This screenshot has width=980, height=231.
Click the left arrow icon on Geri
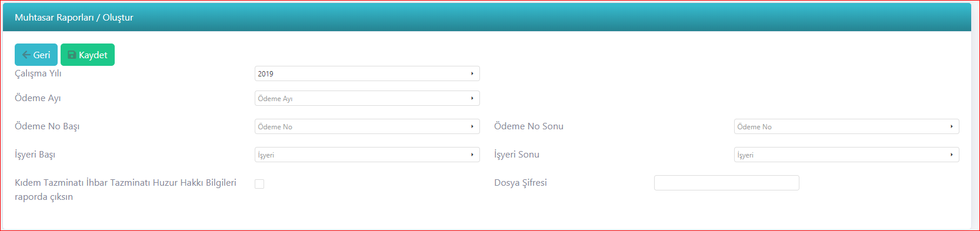(26, 55)
